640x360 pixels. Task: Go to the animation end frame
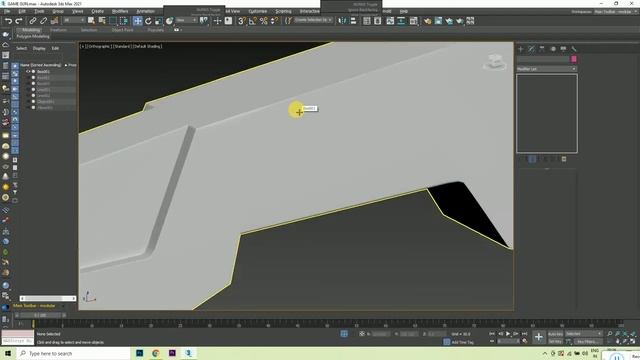[524, 334]
